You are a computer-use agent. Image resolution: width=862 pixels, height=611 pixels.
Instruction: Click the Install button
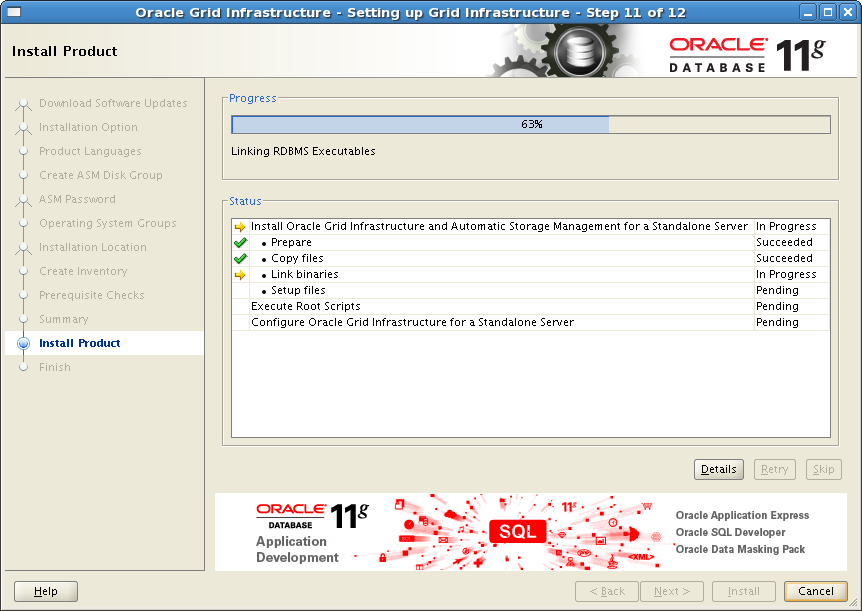pos(744,591)
